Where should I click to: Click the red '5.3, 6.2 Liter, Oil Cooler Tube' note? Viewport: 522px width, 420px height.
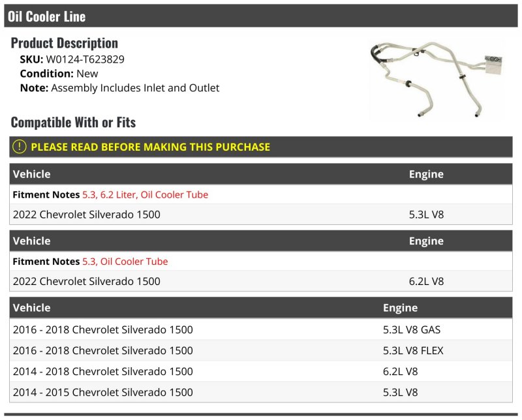coord(145,194)
